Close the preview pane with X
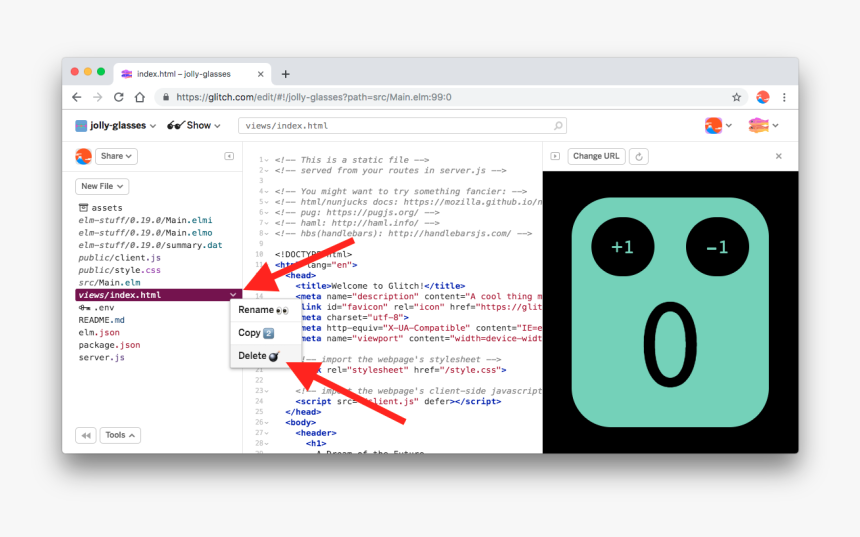 [x=779, y=156]
